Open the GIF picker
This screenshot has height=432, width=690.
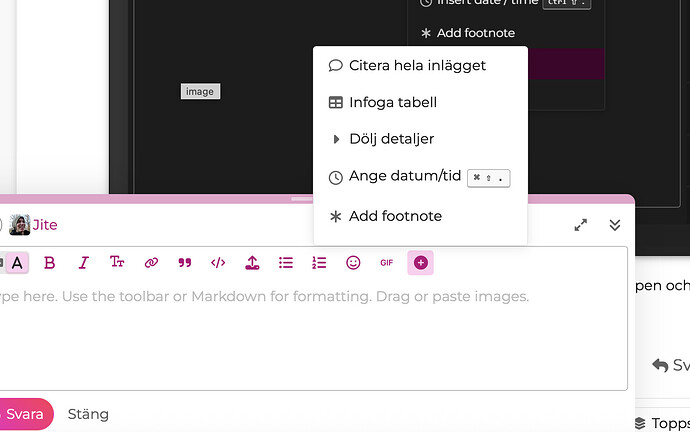387,263
